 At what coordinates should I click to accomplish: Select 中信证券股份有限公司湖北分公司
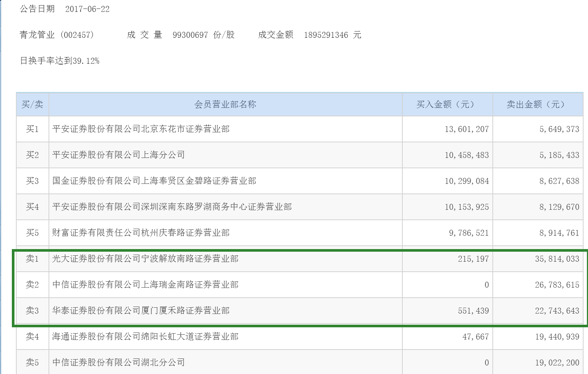click(119, 363)
